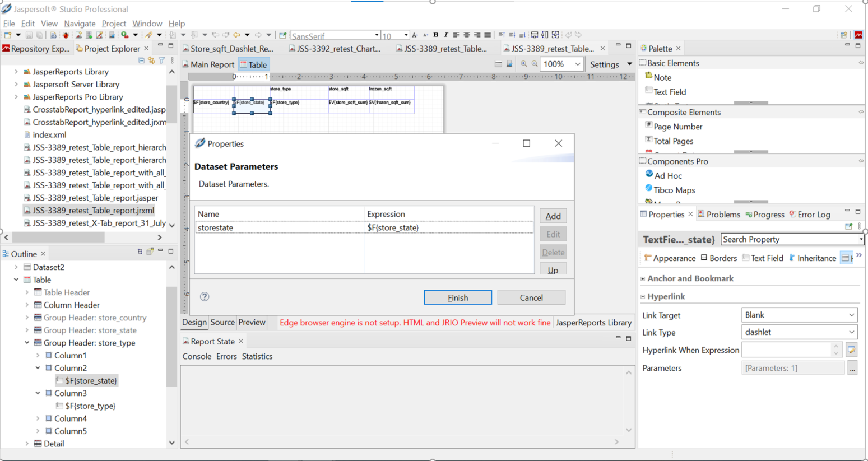Image resolution: width=868 pixels, height=461 pixels.
Task: Select the storestate parameter row
Action: point(364,227)
